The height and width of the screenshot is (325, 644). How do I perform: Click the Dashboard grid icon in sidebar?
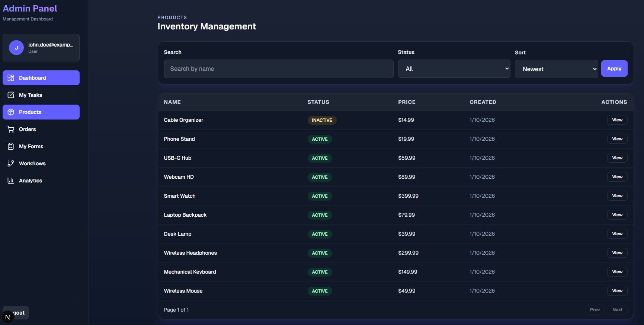tap(11, 78)
